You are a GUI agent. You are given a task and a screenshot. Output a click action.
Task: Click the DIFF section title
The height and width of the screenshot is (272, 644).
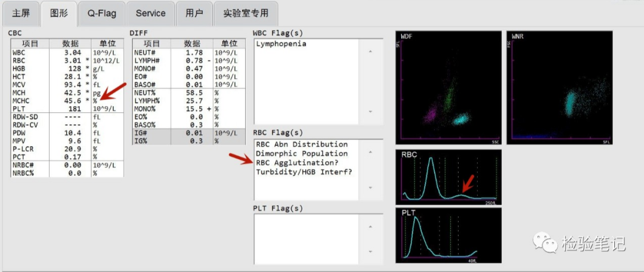click(138, 33)
